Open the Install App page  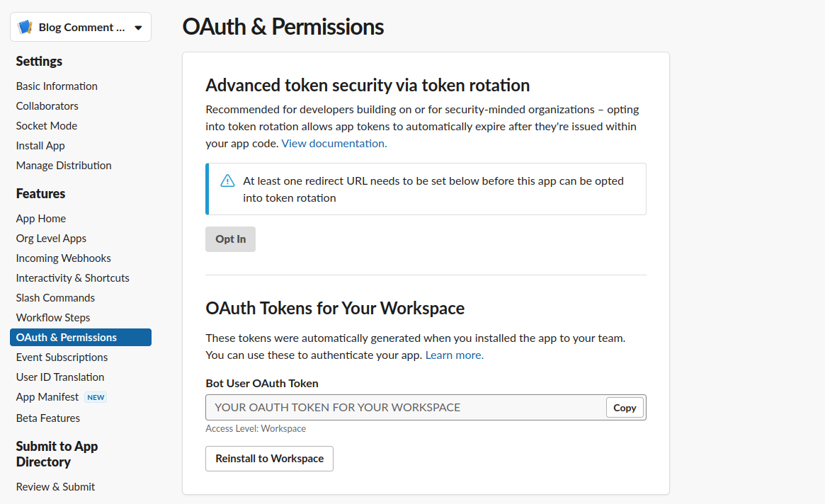click(40, 146)
